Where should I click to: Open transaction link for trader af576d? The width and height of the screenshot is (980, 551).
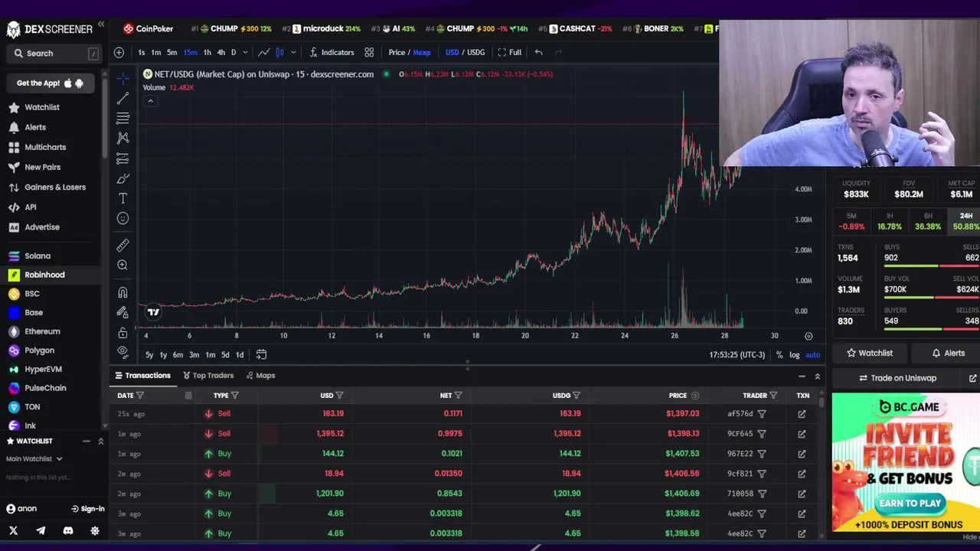click(802, 414)
